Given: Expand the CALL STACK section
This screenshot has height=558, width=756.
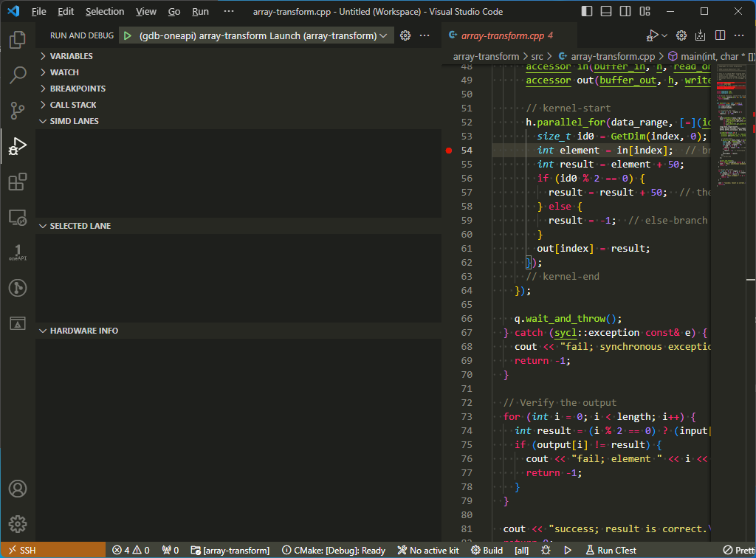Looking at the screenshot, I should 73,105.
